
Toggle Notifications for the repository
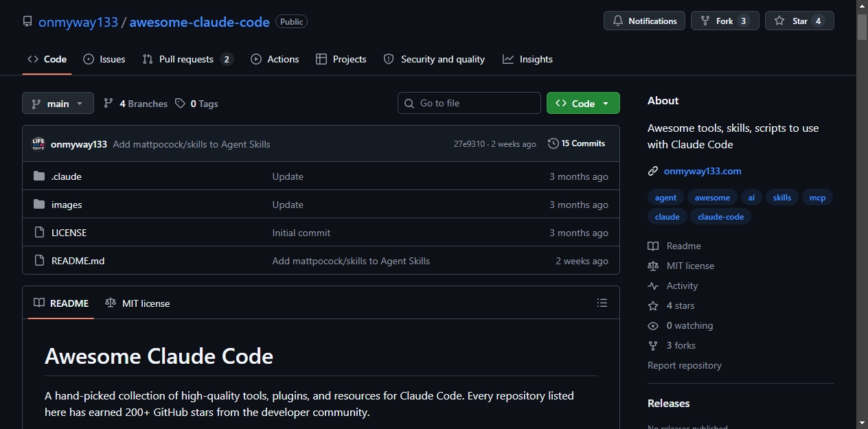pos(645,21)
